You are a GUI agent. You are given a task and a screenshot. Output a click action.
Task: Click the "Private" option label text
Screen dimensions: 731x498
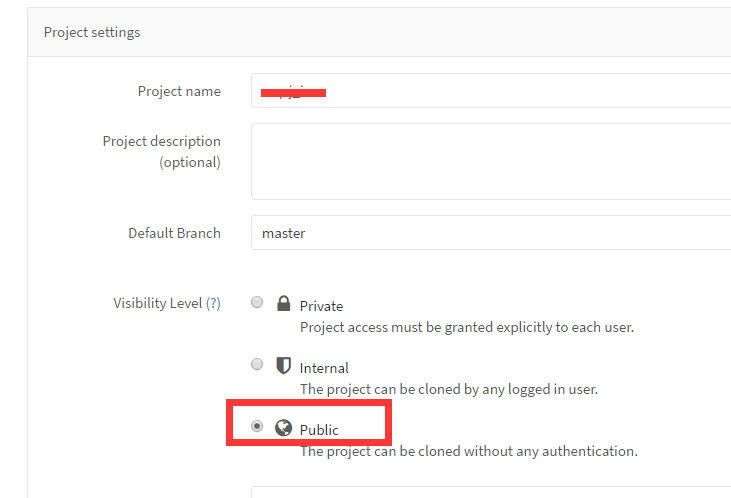point(321,306)
